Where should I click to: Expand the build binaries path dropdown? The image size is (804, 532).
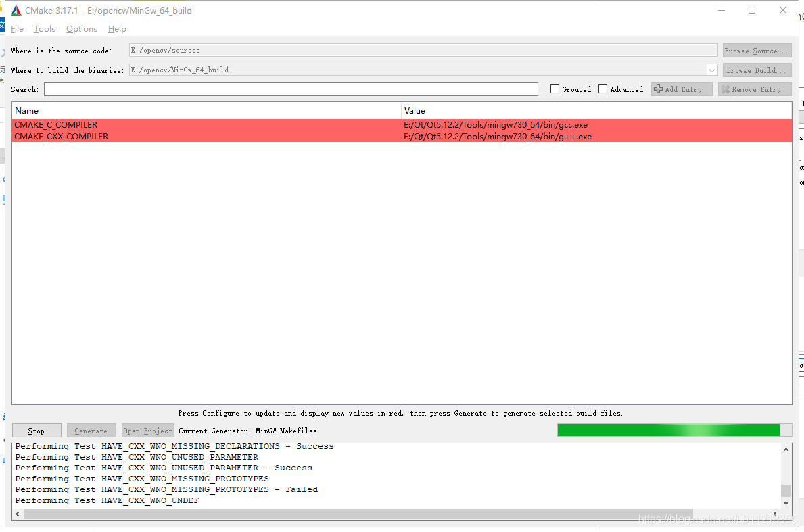coord(712,70)
